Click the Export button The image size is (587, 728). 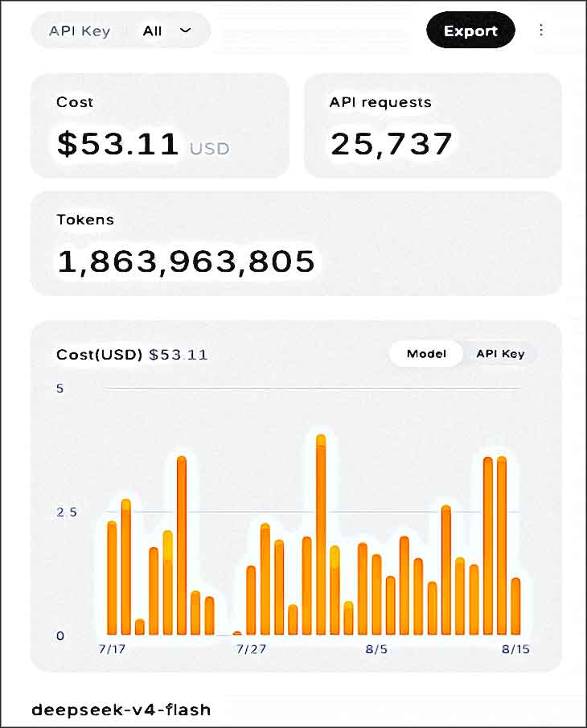pos(470,31)
